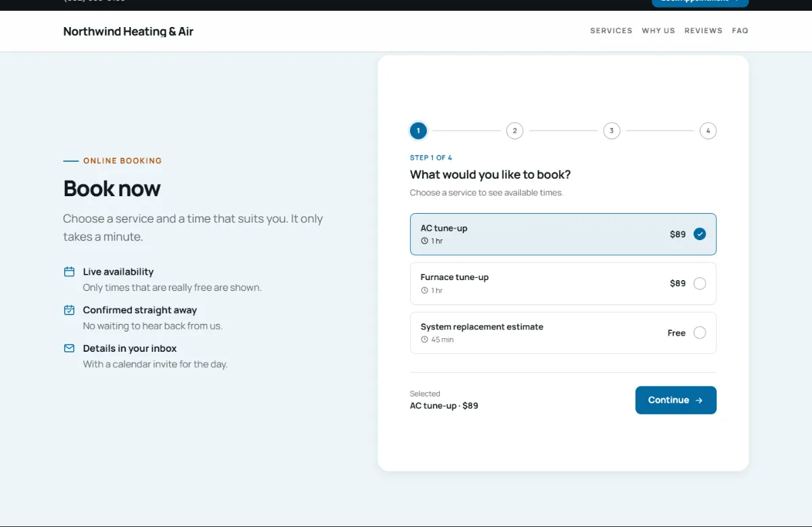Click "With a calendar invite for the day."
This screenshot has height=527, width=812.
[x=156, y=364]
